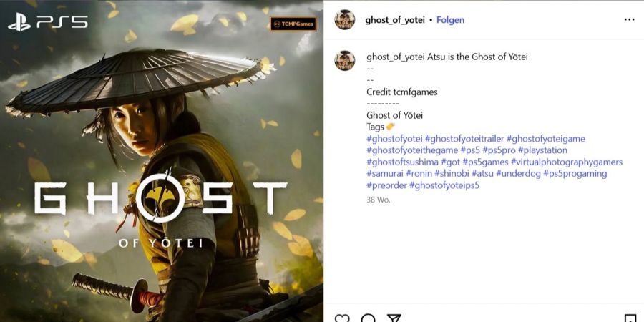The width and height of the screenshot is (644, 322).
Task: Open the caption author's profile avatar
Action: (345, 60)
